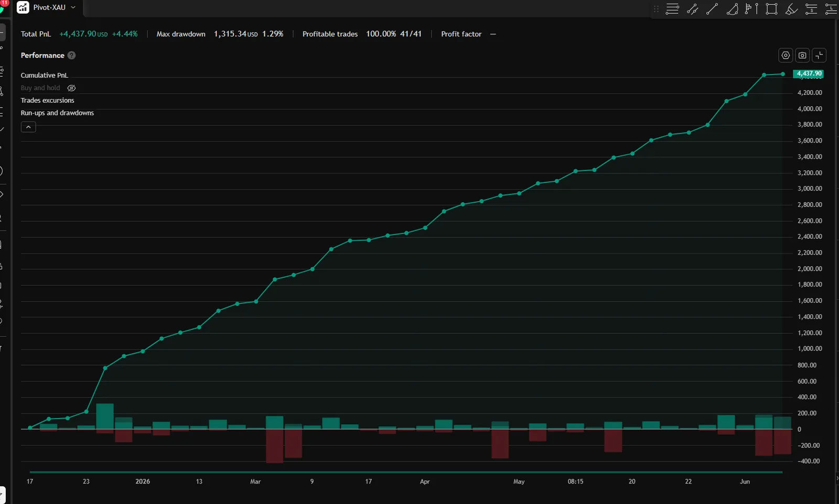This screenshot has width=839, height=504.
Task: Click the 4,200.00 y-axis label
Action: tap(810, 93)
